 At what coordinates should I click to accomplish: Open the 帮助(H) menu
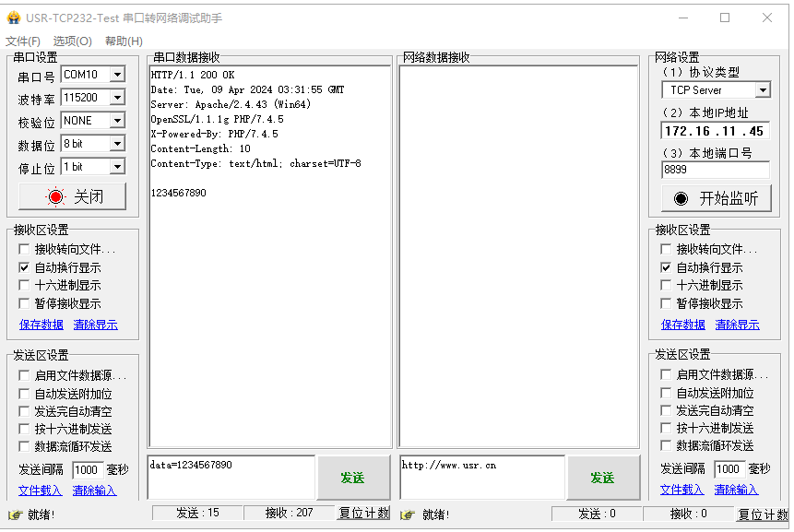tap(124, 41)
